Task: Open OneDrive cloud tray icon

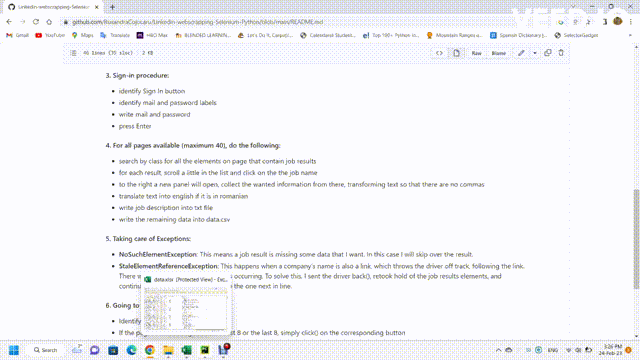Action: coord(509,350)
